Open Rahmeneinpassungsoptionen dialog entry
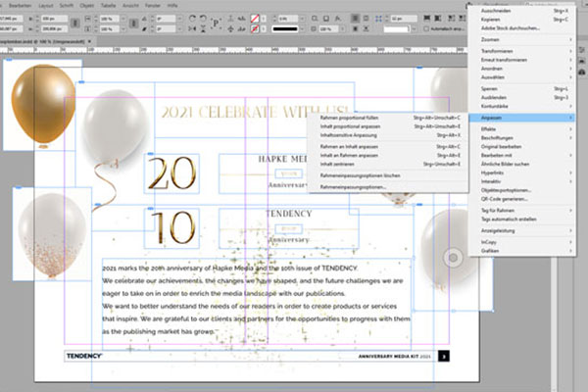588x392 pixels. click(389, 187)
